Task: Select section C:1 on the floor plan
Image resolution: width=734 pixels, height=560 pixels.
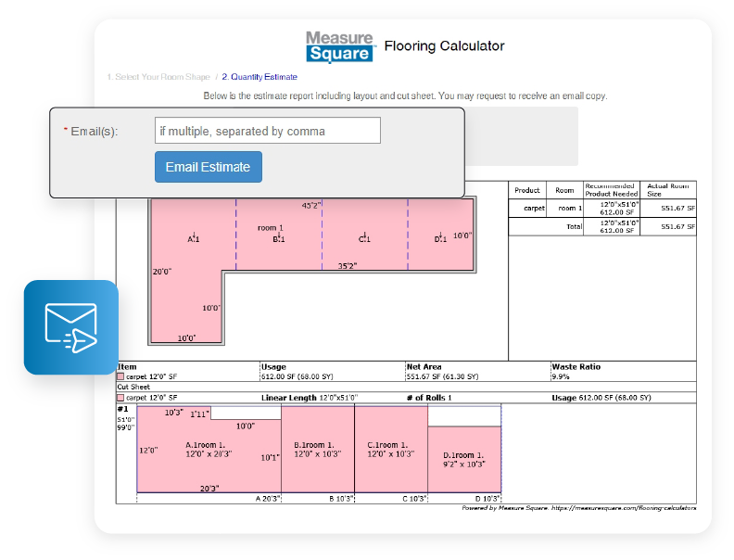Action: click(364, 237)
